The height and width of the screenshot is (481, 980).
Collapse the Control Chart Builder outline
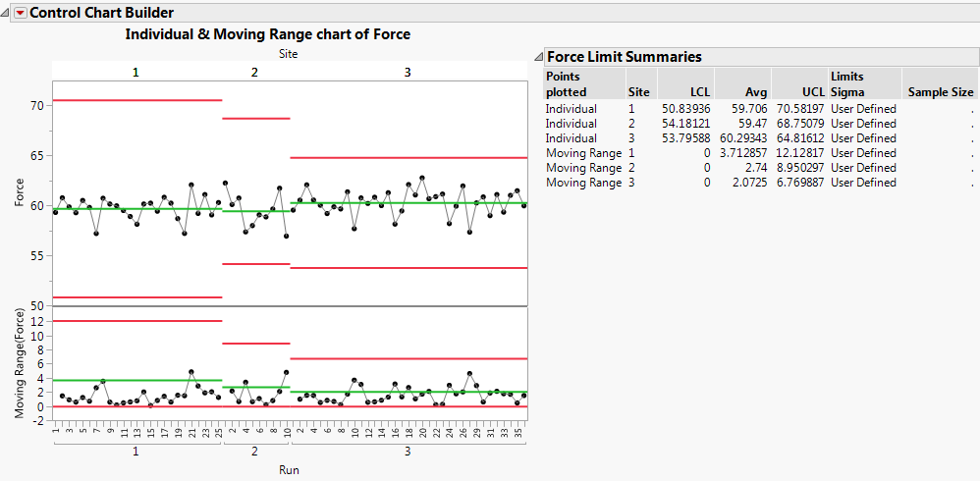point(7,13)
